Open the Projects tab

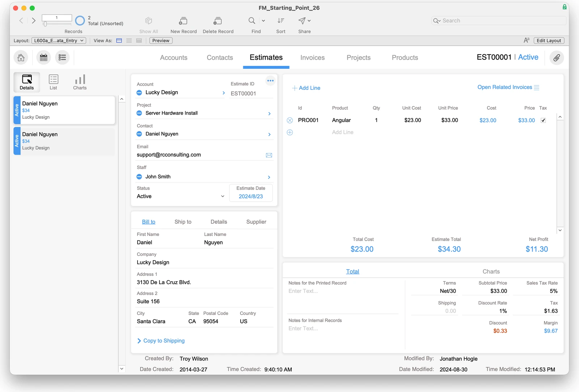tap(359, 58)
